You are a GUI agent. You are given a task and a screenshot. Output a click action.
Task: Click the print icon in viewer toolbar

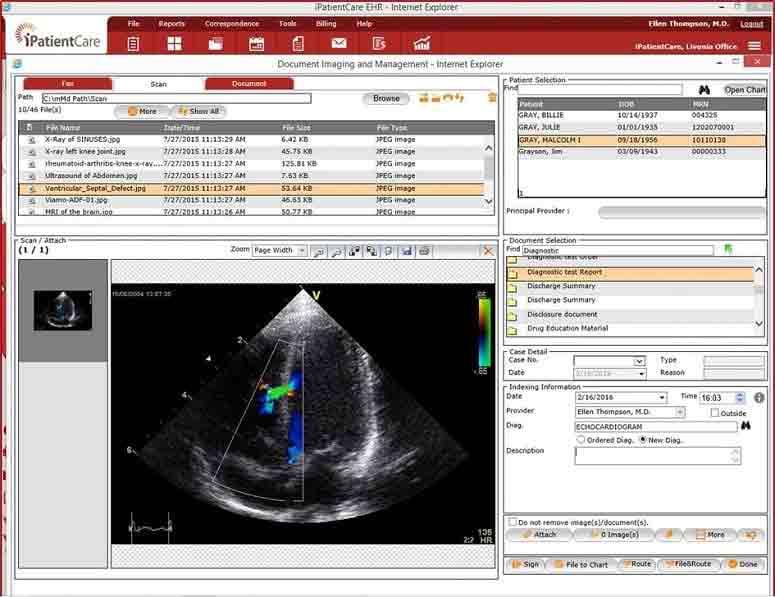424,252
